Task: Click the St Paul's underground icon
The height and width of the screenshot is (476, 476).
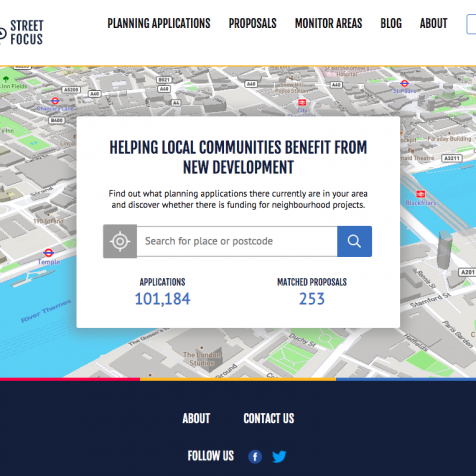Action: tap(405, 83)
